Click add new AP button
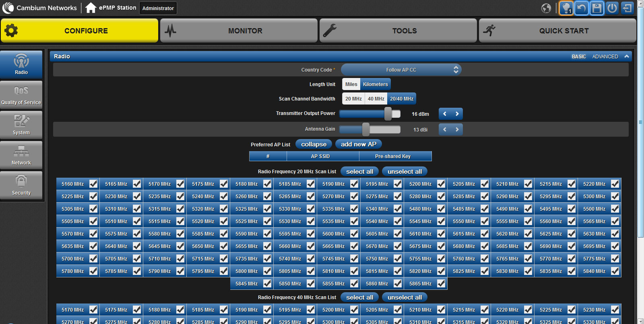Viewport: 644px width, 324px height. 358,144
